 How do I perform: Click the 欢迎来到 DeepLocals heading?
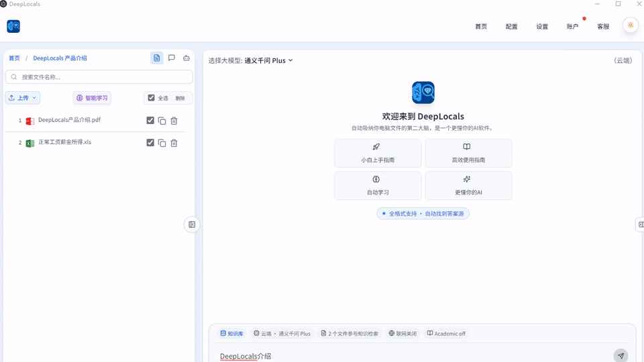click(x=423, y=116)
